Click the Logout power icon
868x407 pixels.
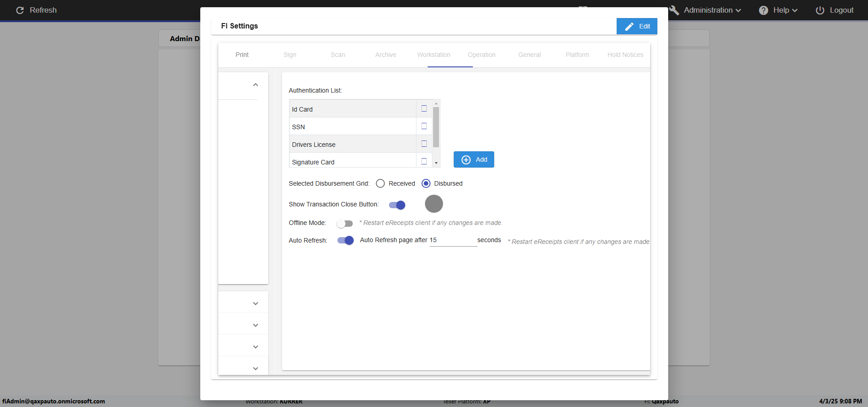click(820, 10)
